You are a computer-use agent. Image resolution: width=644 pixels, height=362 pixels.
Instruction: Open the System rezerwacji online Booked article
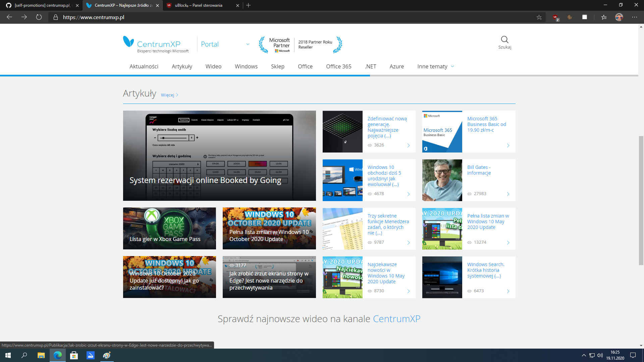point(219,156)
